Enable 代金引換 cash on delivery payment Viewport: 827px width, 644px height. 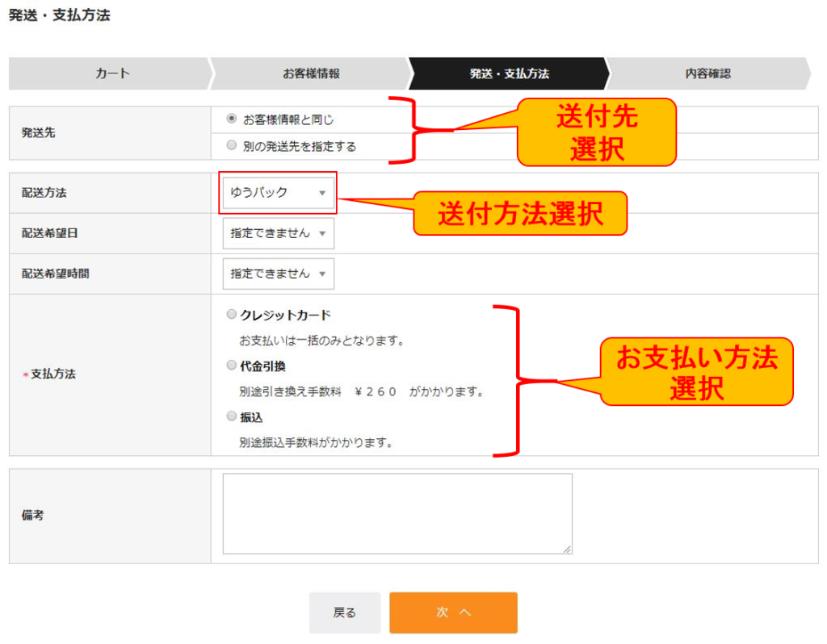pyautogui.click(x=232, y=364)
